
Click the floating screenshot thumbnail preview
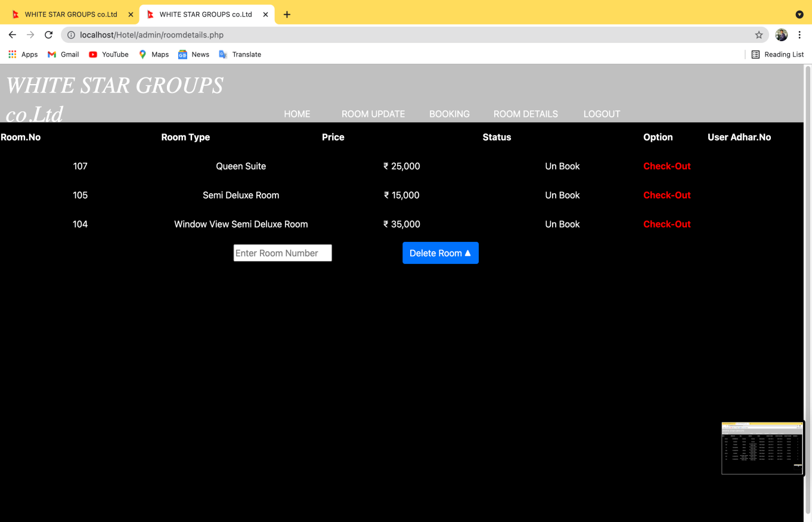coord(763,448)
